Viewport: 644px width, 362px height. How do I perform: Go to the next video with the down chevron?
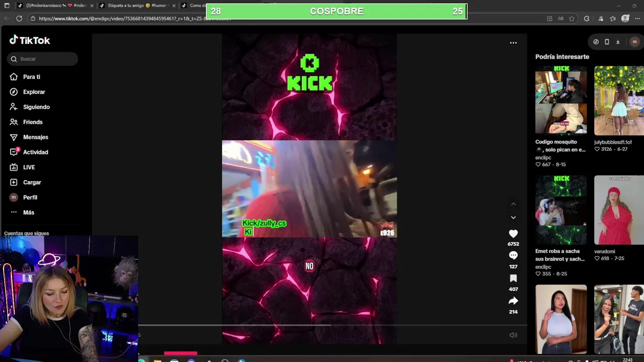(513, 218)
